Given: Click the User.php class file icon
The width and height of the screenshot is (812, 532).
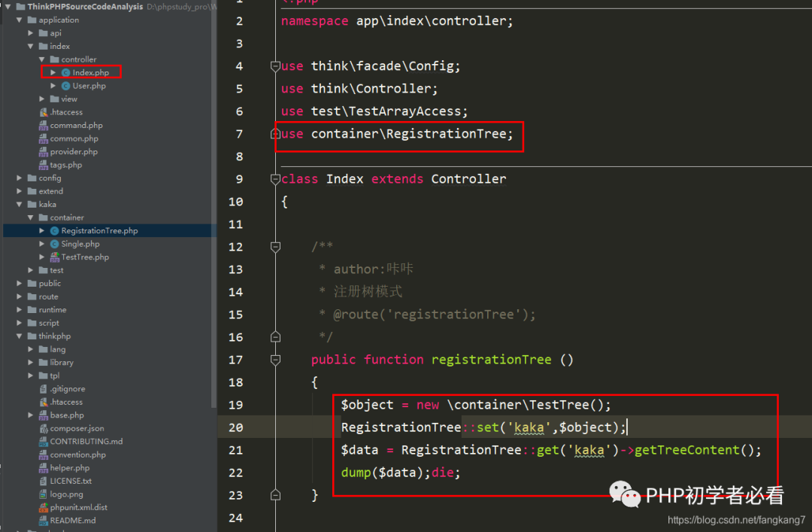Looking at the screenshot, I should [65, 86].
